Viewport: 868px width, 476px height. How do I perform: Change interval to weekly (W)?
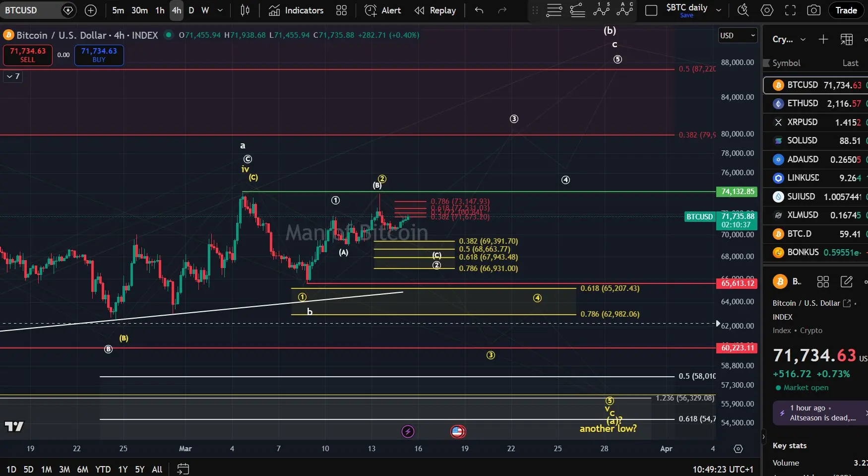pyautogui.click(x=205, y=10)
